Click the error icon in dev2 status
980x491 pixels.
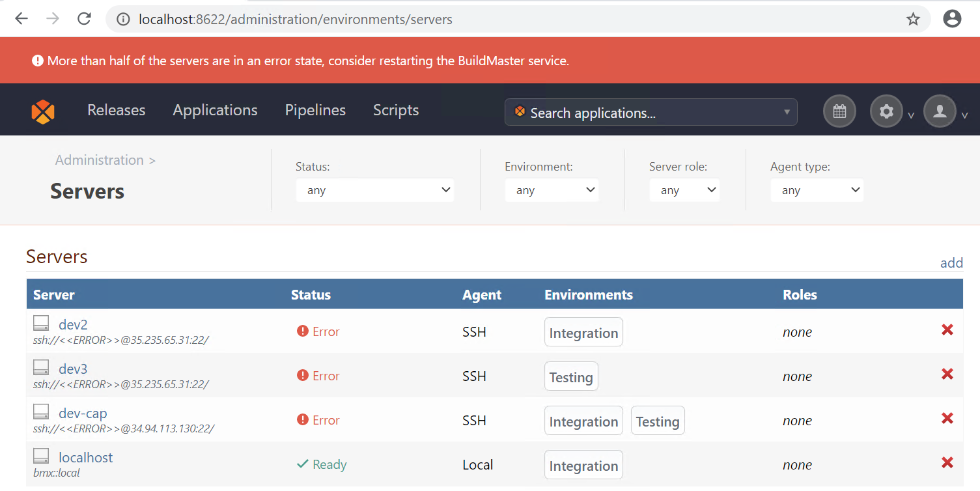tap(302, 331)
